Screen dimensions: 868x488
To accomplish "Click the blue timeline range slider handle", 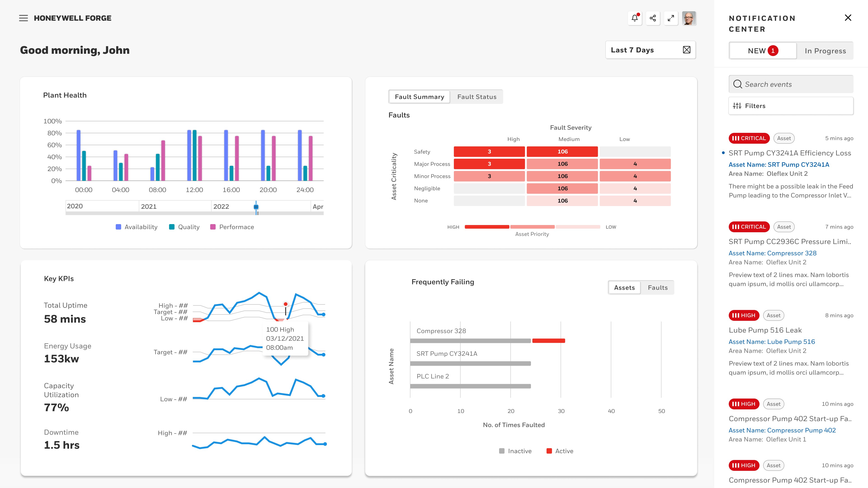I will (x=256, y=207).
